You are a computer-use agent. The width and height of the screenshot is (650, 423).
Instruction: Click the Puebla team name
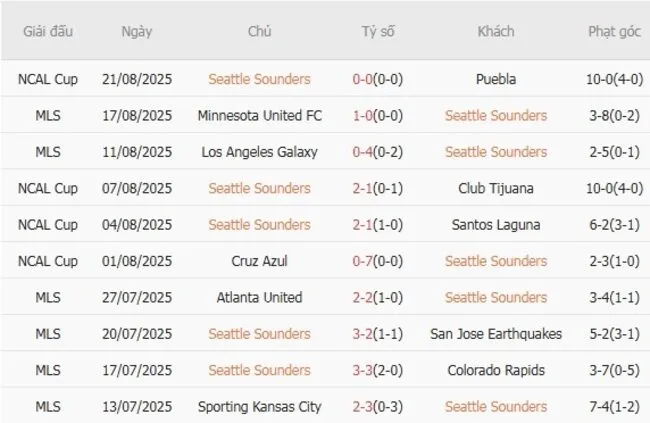[496, 79]
